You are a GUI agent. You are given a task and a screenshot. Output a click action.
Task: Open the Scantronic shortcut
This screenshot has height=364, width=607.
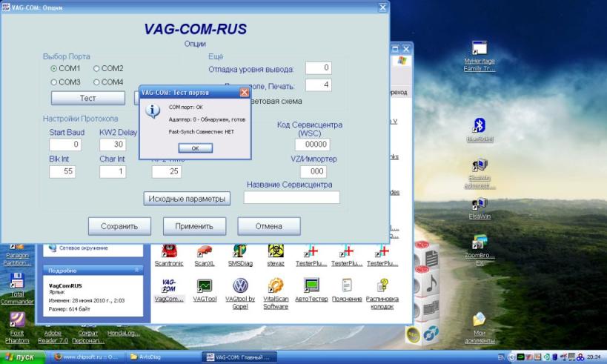[x=168, y=251]
